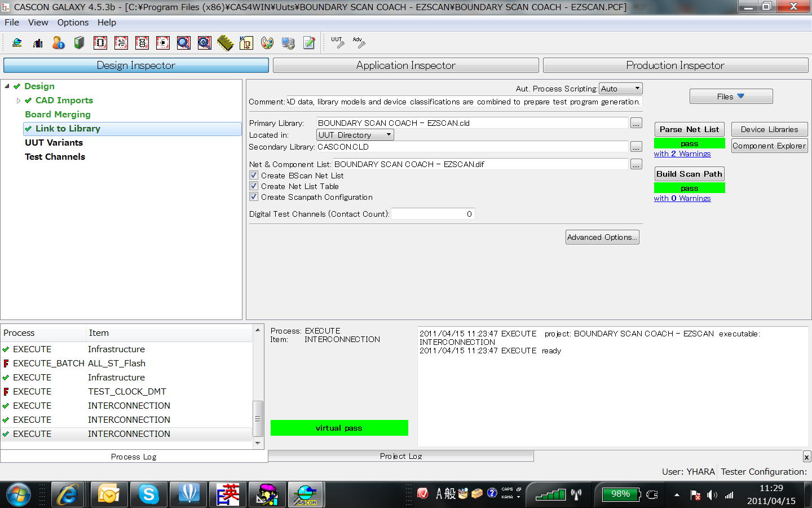This screenshot has height=508, width=812.
Task: Open the color palette toolbar icon
Action: tap(267, 43)
